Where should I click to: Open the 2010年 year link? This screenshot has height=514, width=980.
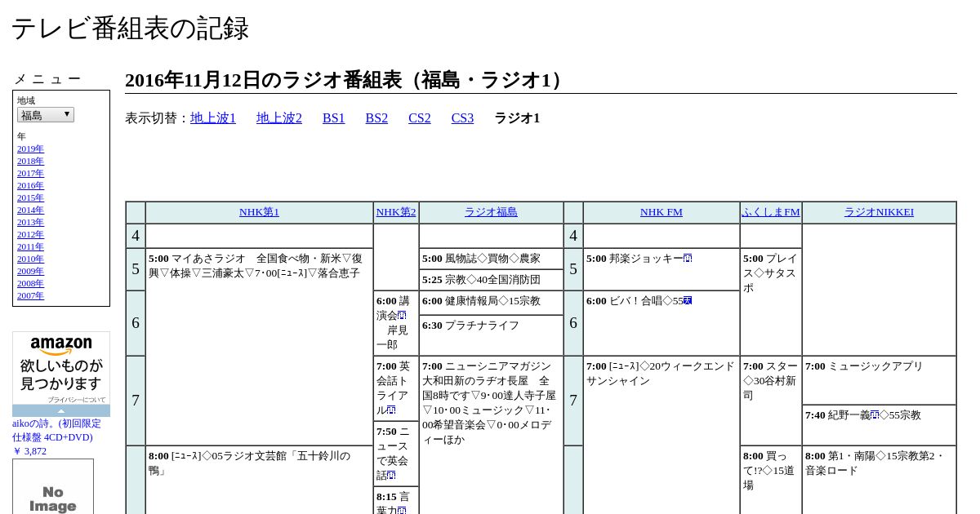(x=30, y=259)
